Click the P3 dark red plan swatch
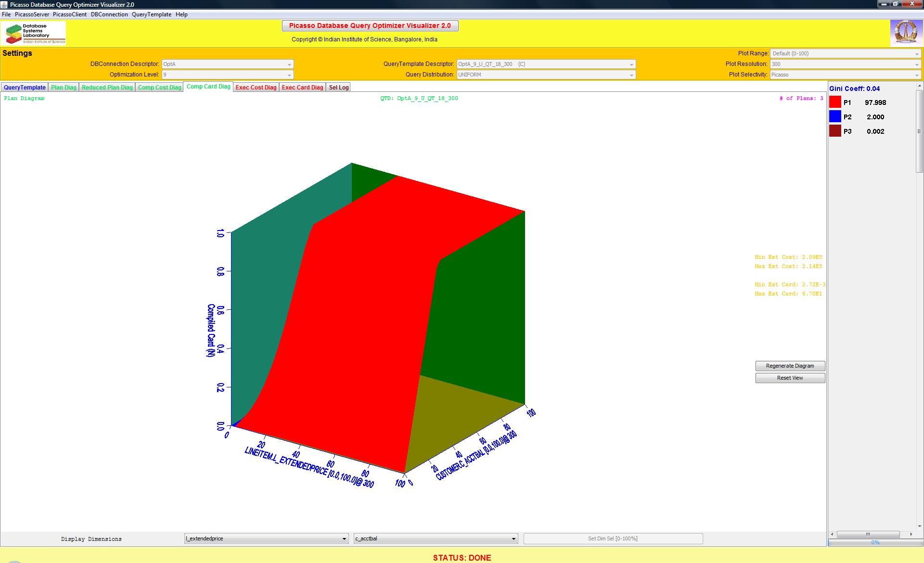 tap(835, 131)
